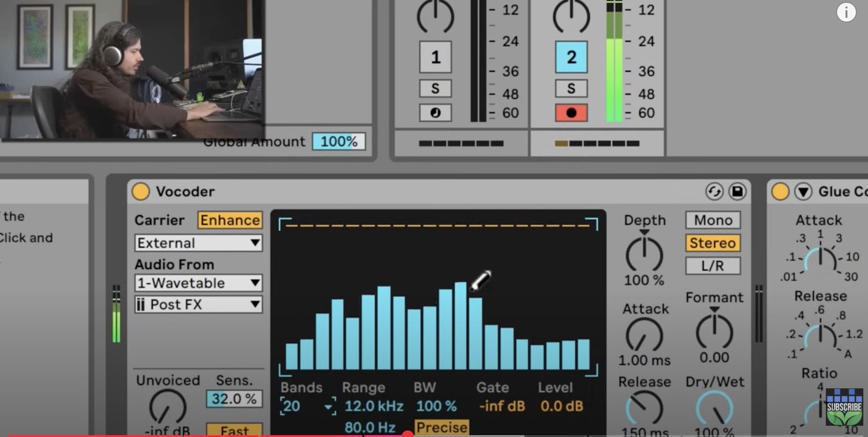868x437 pixels.
Task: Click the Sens. 32.0 % slider
Action: 234,399
